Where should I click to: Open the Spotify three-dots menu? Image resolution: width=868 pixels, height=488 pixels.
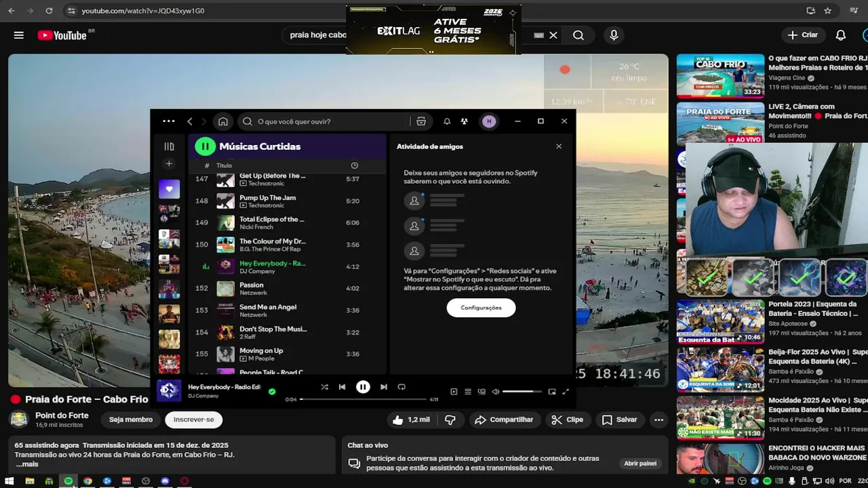pyautogui.click(x=169, y=121)
